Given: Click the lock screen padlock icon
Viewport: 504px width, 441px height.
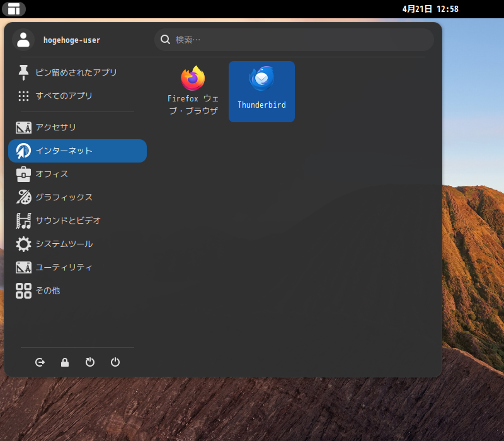Looking at the screenshot, I should (x=65, y=362).
